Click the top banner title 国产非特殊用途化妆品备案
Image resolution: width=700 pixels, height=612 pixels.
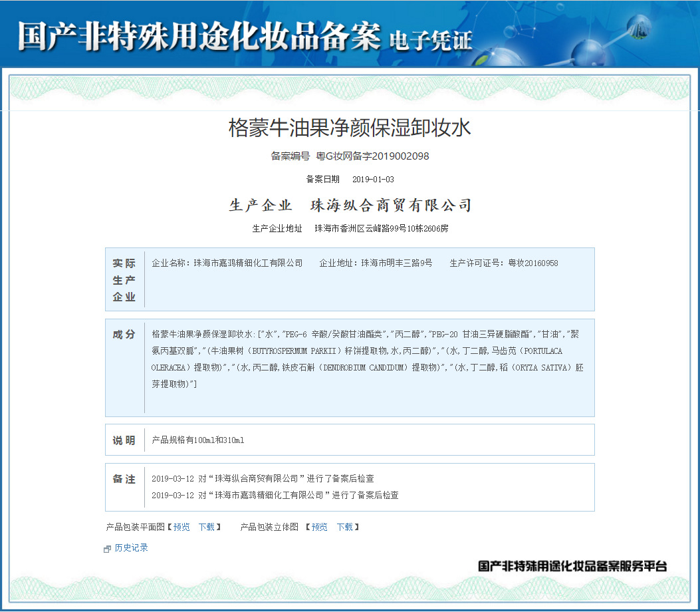pos(199,35)
